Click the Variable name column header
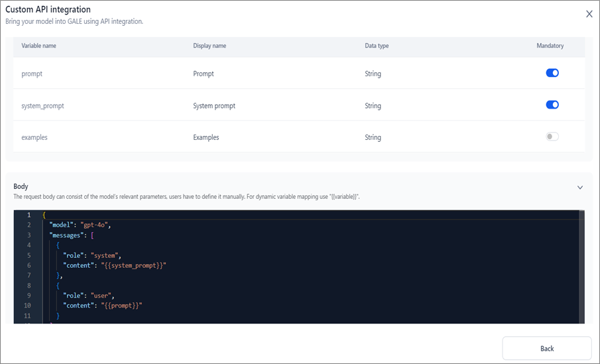This screenshot has width=600, height=364. [38, 46]
